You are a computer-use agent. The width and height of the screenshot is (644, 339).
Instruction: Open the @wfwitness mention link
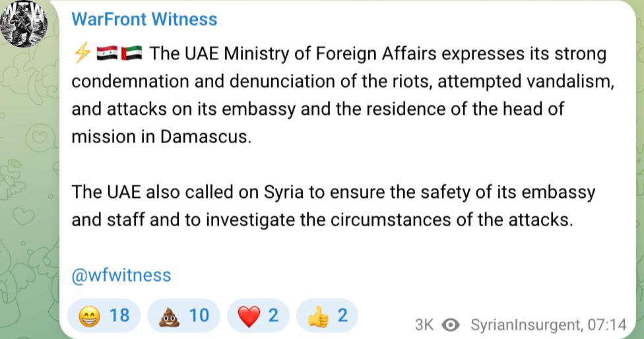[121, 275]
